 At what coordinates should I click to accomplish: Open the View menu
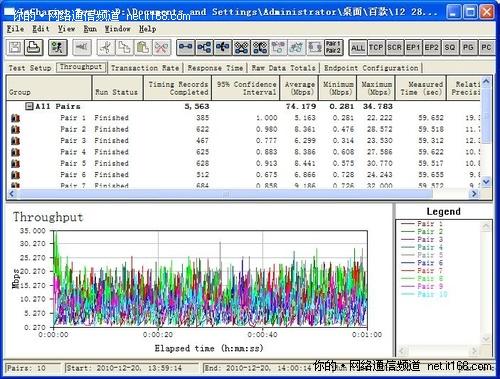[x=66, y=29]
